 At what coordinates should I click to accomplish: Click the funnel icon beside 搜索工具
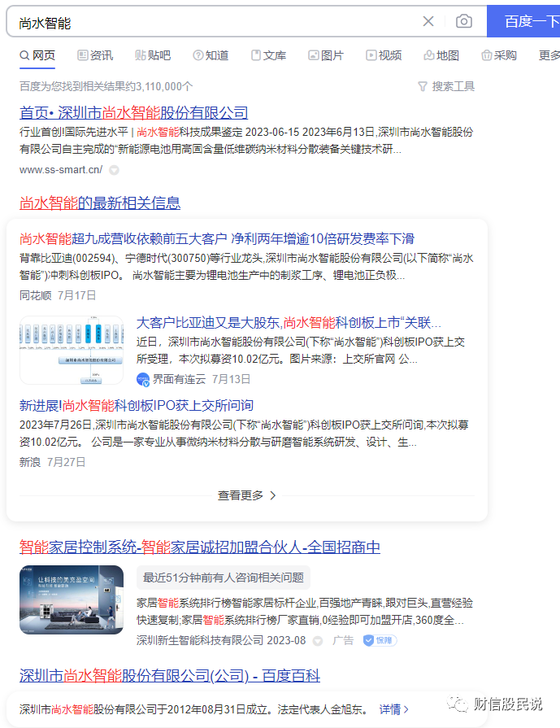tap(422, 87)
